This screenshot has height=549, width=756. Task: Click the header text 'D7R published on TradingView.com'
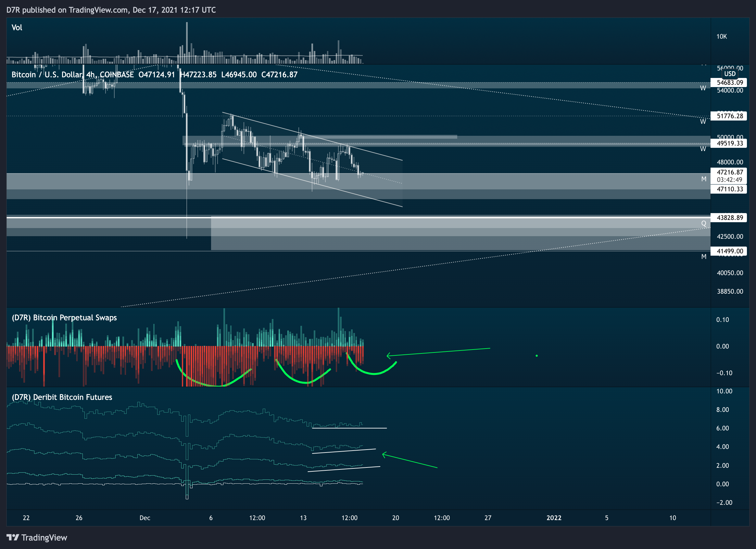67,10
